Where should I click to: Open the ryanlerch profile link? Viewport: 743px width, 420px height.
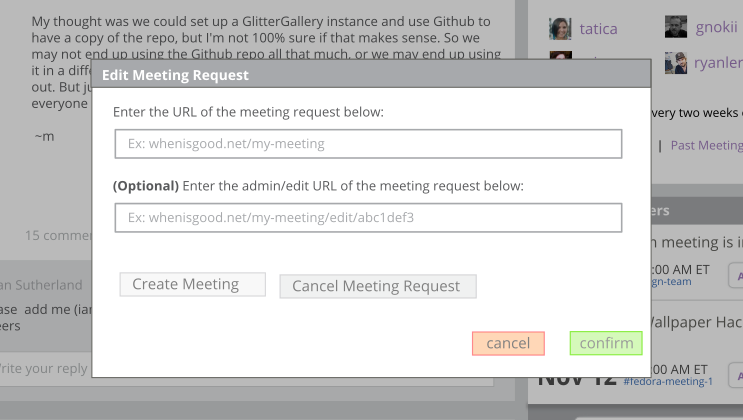(718, 63)
